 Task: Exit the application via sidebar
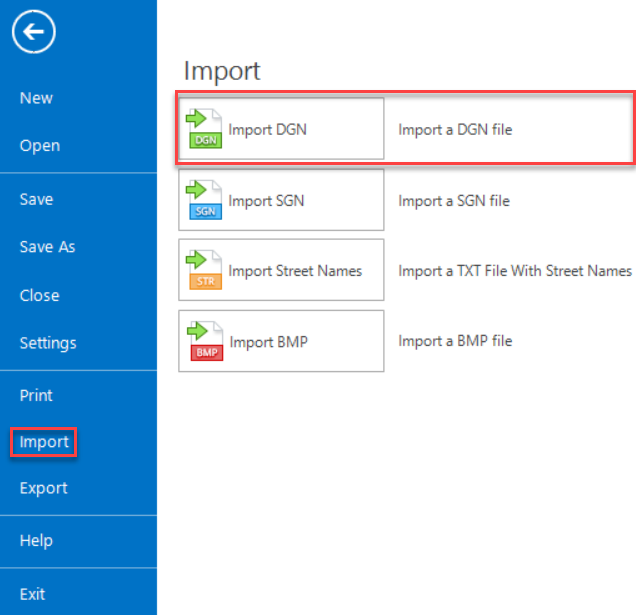coord(32,594)
